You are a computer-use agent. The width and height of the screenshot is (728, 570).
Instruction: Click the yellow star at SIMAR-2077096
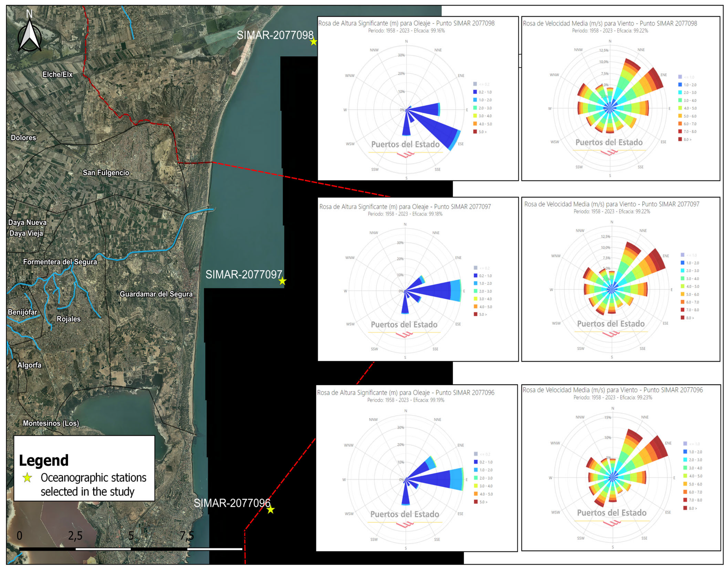click(271, 510)
